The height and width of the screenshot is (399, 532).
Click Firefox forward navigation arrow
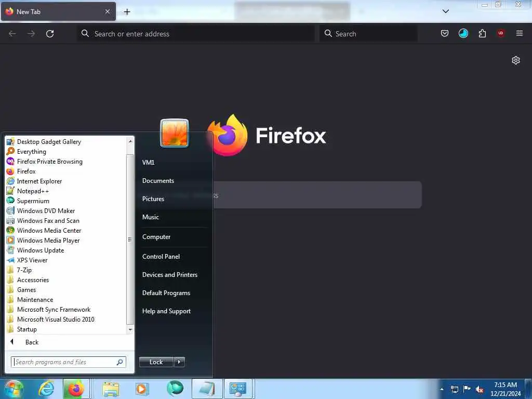pos(31,34)
